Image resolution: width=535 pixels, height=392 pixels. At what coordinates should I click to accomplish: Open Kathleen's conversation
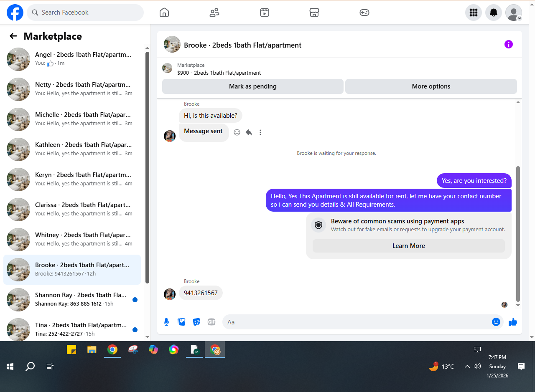pos(72,149)
